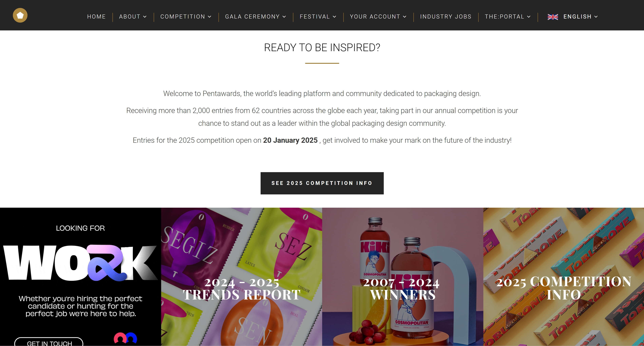Open the Competition dropdown arrow
Screen dimensions: 644x346
[x=210, y=17]
